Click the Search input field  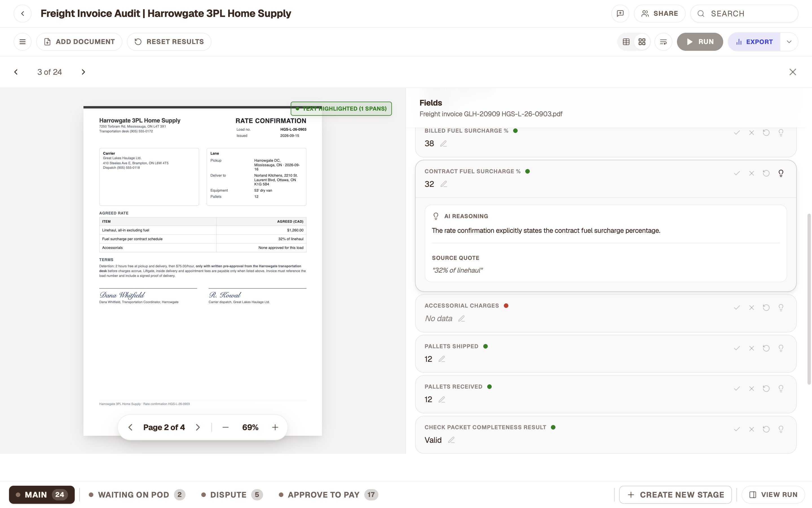744,14
